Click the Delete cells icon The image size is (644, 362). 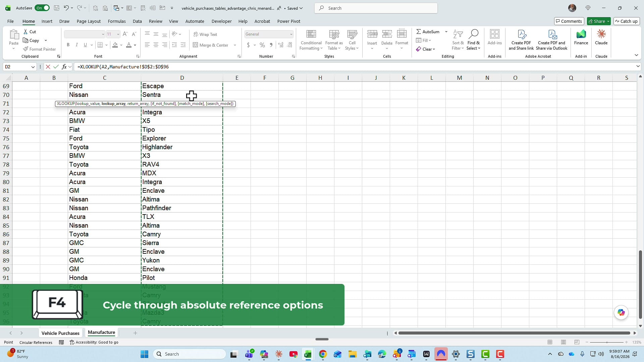point(387,34)
